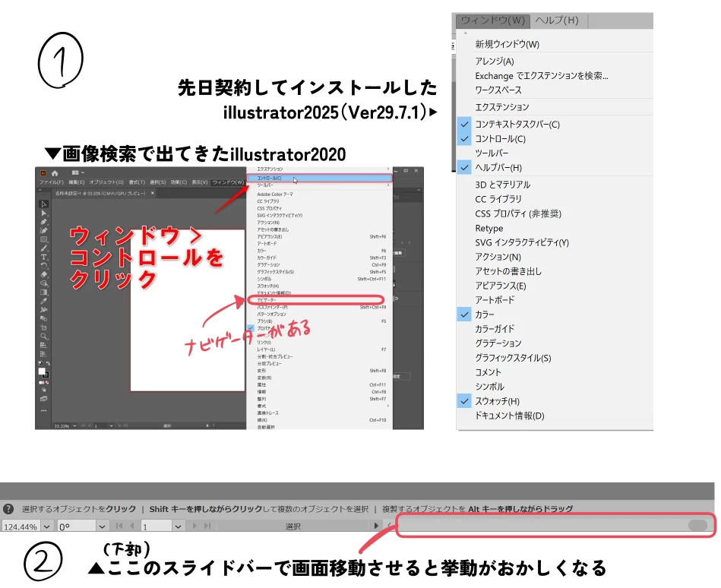Open the 表示(V) menu

point(200,182)
